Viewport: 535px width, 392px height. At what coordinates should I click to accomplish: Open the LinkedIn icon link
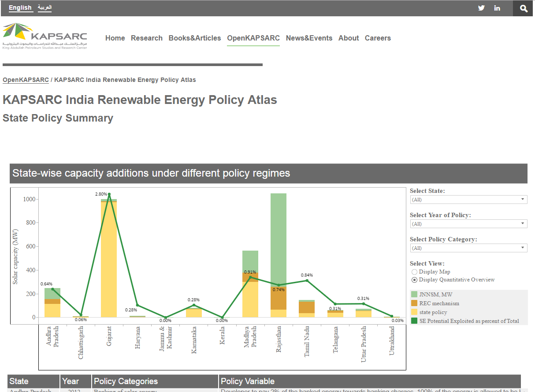497,8
